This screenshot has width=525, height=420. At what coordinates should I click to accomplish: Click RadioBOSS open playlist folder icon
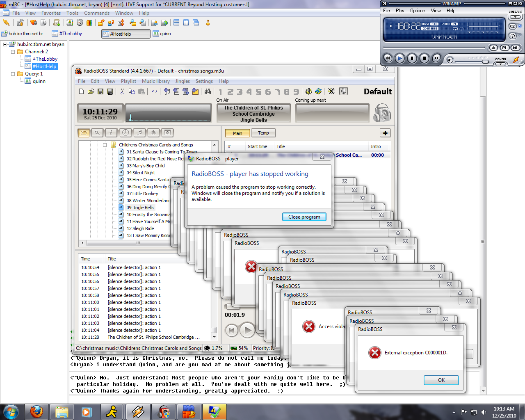[x=91, y=91]
